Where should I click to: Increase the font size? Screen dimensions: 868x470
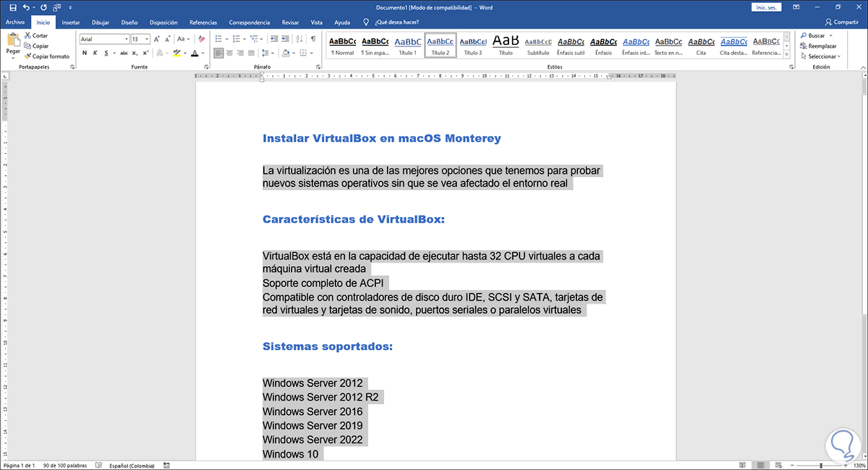pos(157,39)
